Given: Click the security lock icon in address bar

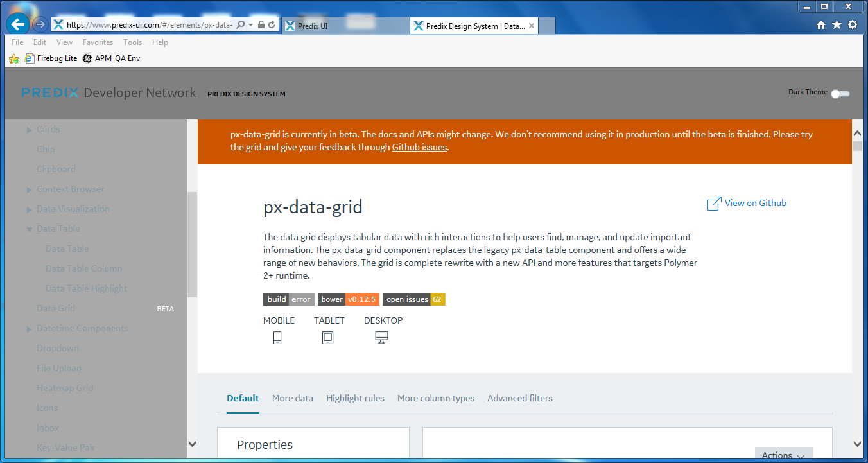Looking at the screenshot, I should coord(261,25).
